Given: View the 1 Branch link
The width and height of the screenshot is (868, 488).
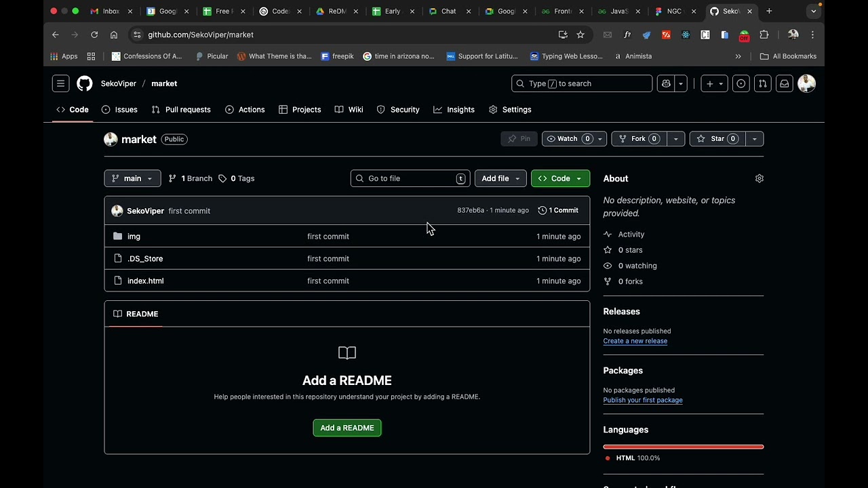Looking at the screenshot, I should click(191, 178).
